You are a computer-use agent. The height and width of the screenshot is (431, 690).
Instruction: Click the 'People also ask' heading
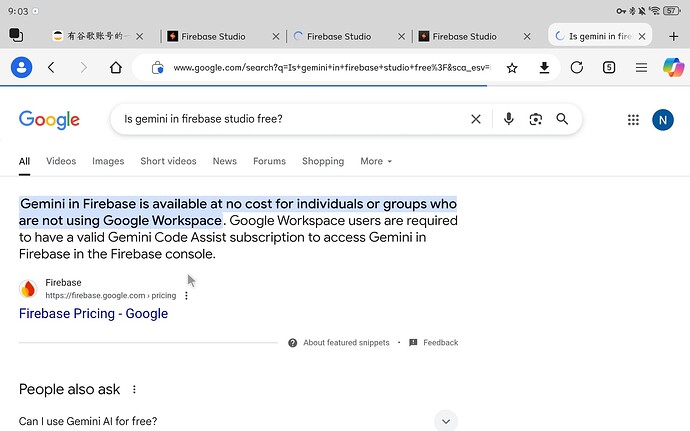(x=70, y=389)
